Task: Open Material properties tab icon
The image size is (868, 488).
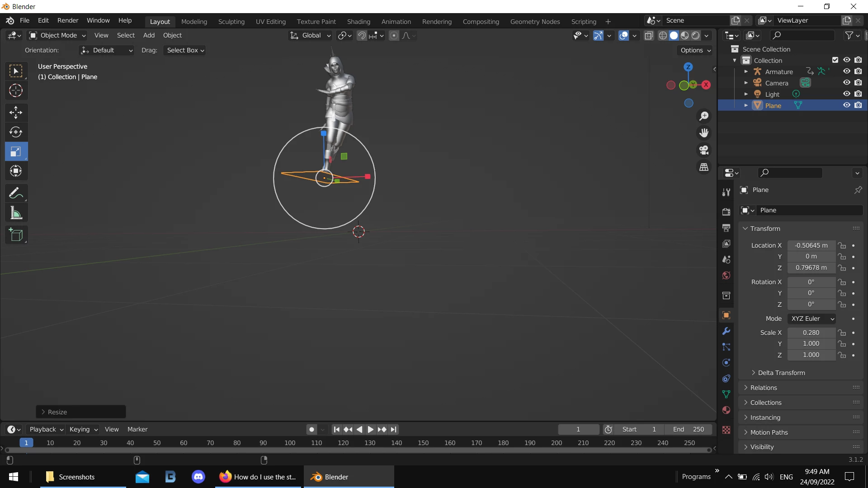Action: 726,410
